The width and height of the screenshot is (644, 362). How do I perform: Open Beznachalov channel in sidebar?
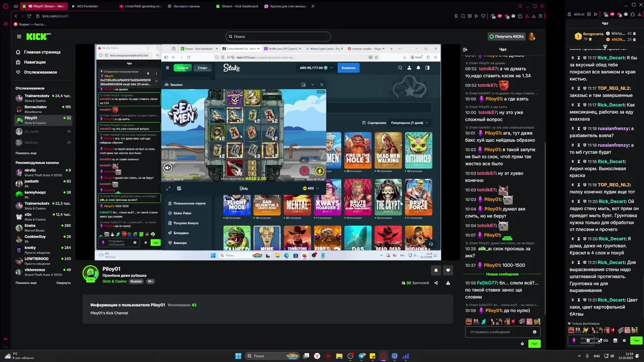point(43,109)
